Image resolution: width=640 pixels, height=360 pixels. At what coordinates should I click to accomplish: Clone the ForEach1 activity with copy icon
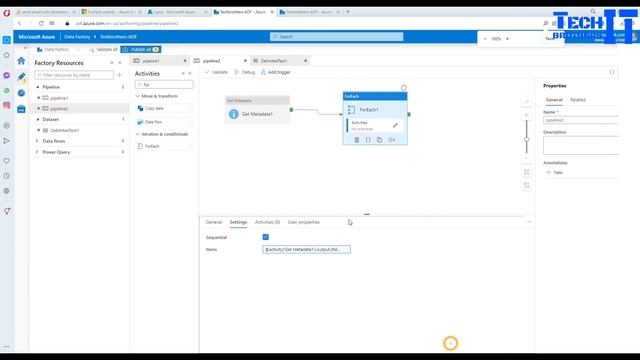coord(380,140)
